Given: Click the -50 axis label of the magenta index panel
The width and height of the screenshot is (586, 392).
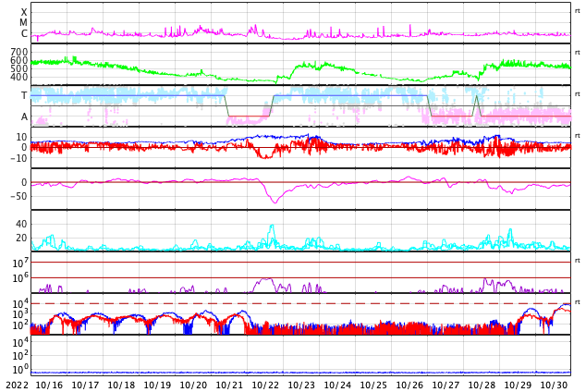Looking at the screenshot, I should [x=18, y=196].
